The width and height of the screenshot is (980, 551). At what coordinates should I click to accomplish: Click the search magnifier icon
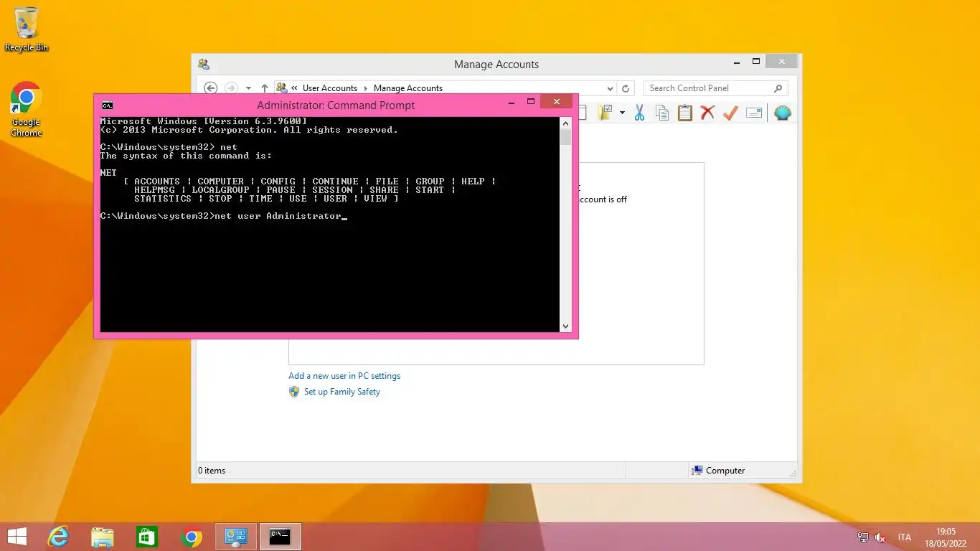pos(778,88)
